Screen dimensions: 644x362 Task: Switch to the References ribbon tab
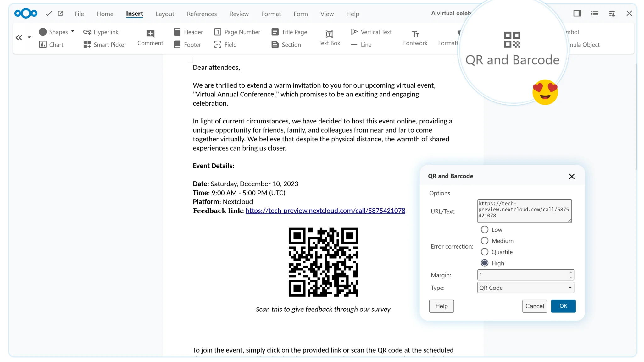[x=202, y=14]
